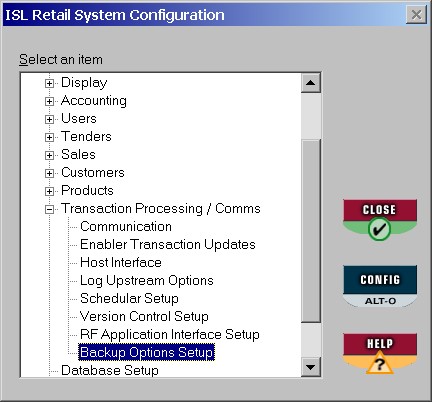Screen dimensions: 432x402
Task: Click the CLOSE checkmark button
Action: (x=380, y=220)
